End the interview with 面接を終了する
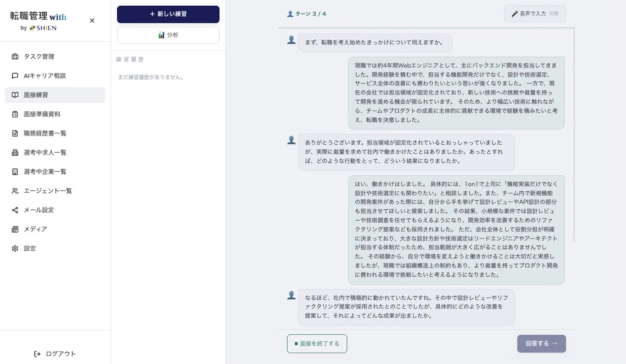 (x=317, y=344)
